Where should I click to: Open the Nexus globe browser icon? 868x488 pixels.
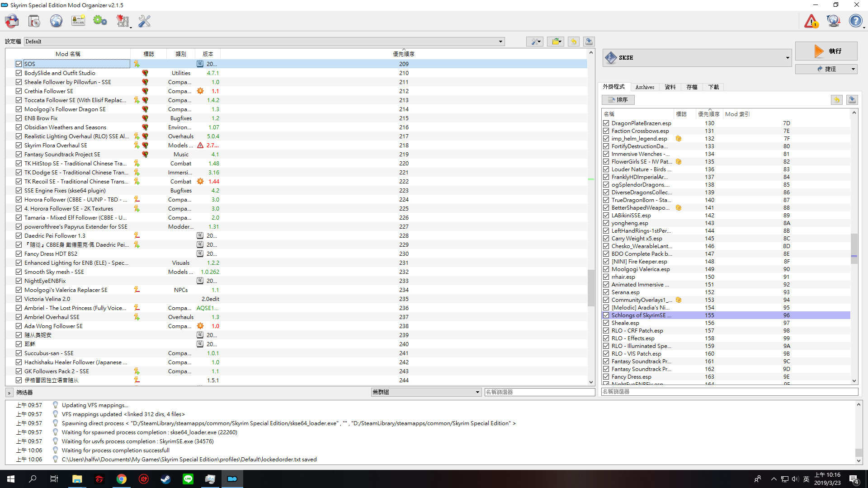point(56,21)
